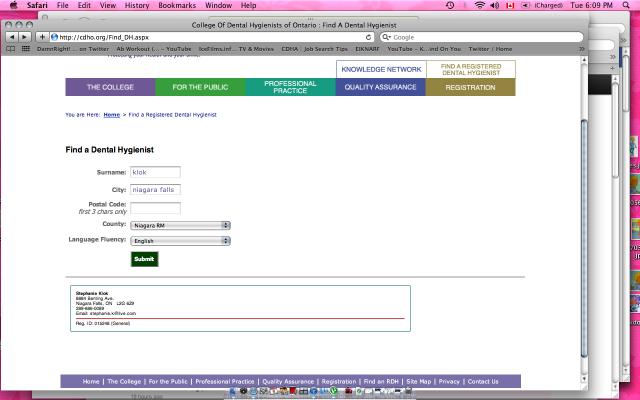Click the Stephanie Klok result name
This screenshot has width=640, height=400.
pyautogui.click(x=92, y=293)
